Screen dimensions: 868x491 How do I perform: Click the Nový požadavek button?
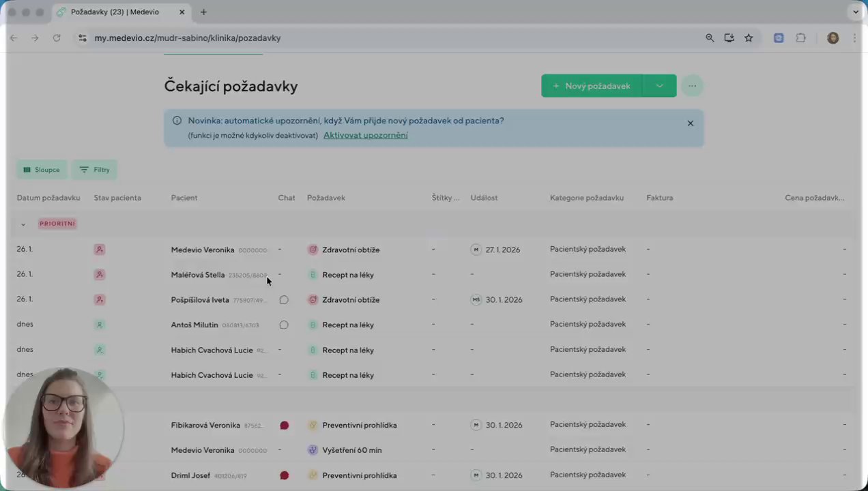(592, 86)
